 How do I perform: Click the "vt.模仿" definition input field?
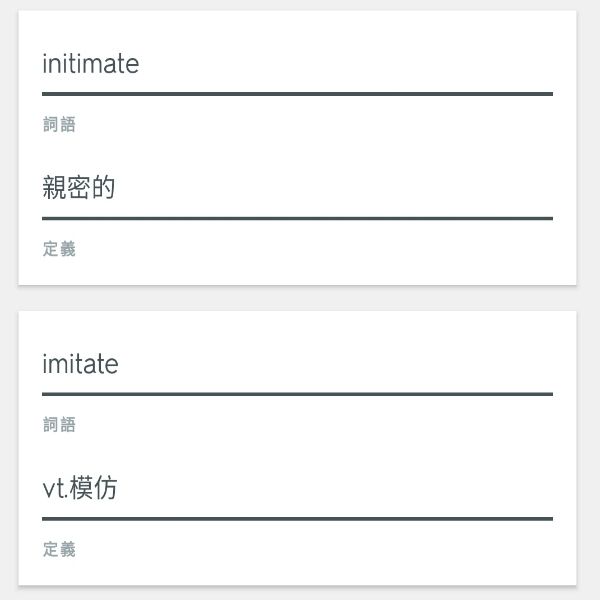(x=296, y=489)
